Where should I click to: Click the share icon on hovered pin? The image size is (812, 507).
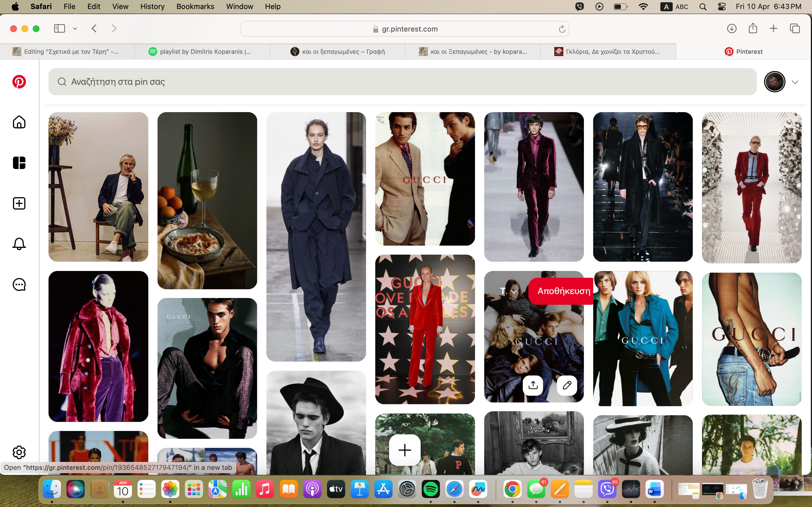click(533, 385)
